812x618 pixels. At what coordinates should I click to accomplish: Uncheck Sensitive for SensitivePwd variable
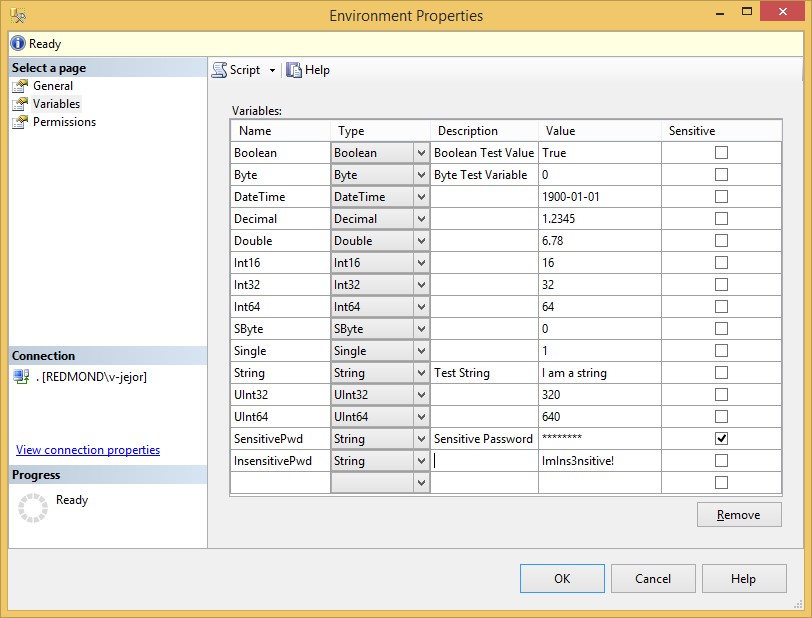(721, 439)
